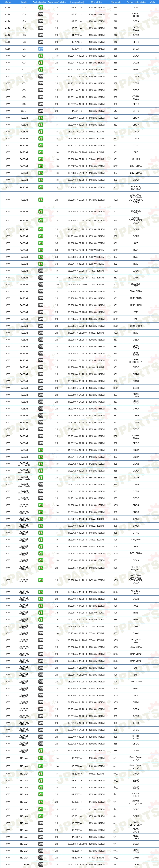Click the Nadwozie column header
159x868 pixels.
click(115, 2)
